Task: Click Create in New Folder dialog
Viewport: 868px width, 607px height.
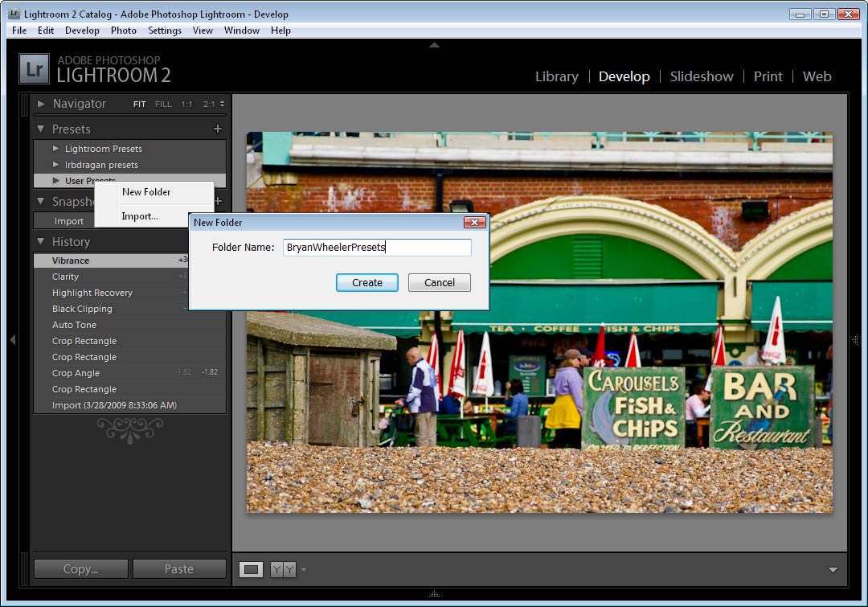Action: coord(367,282)
